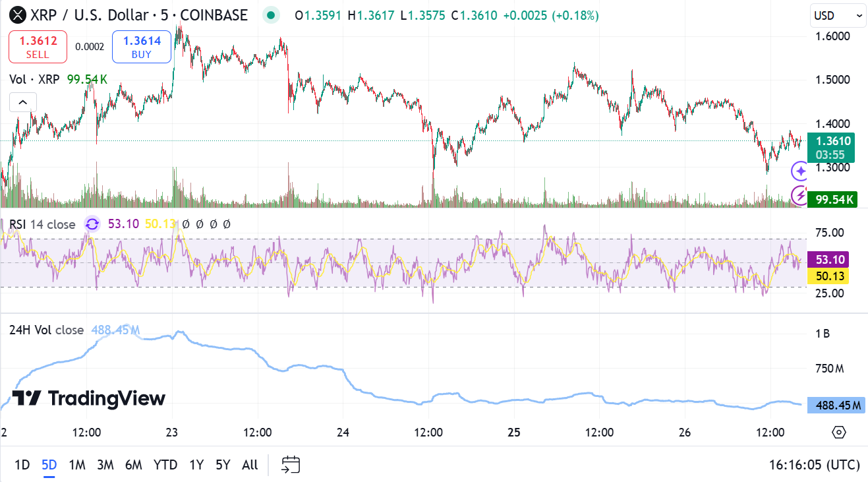
Task: Click the 16:16:05 (UTC) timezone button
Action: click(815, 465)
